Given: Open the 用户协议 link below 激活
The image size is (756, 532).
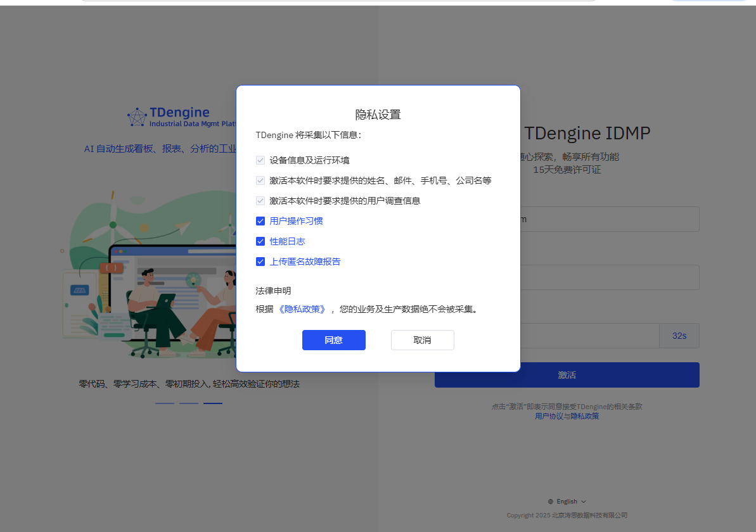Looking at the screenshot, I should tap(549, 416).
